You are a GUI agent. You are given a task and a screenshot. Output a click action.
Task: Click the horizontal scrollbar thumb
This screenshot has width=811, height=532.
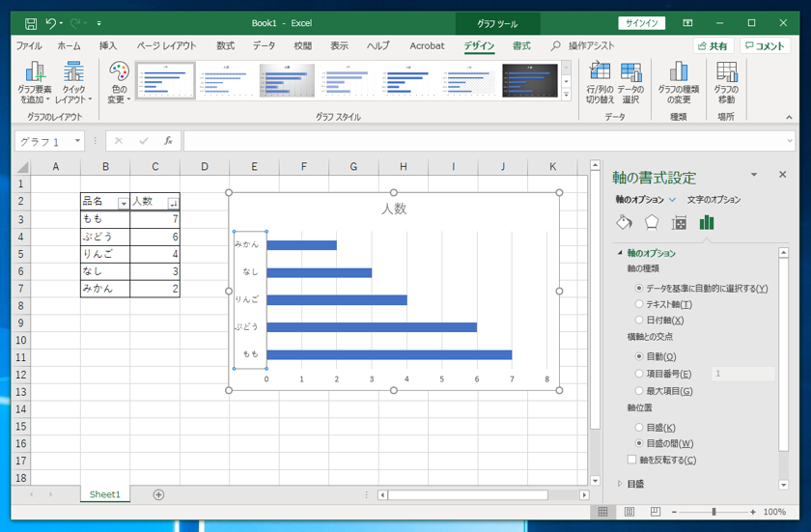point(468,495)
